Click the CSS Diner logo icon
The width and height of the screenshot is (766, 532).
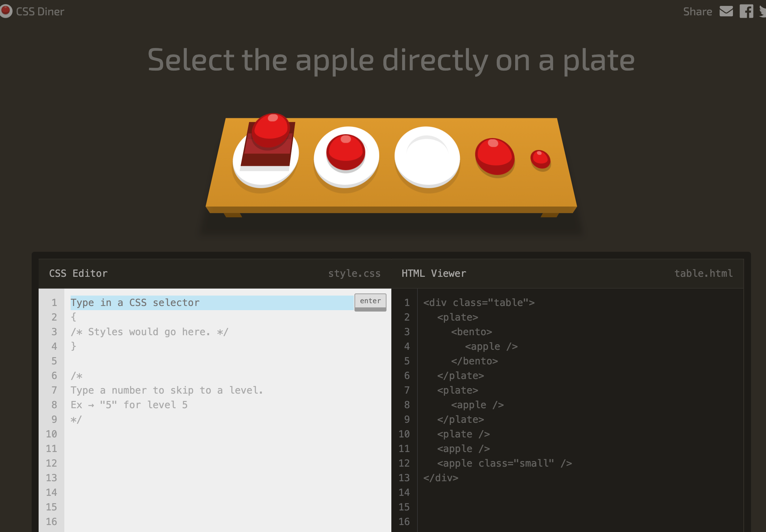pyautogui.click(x=6, y=11)
